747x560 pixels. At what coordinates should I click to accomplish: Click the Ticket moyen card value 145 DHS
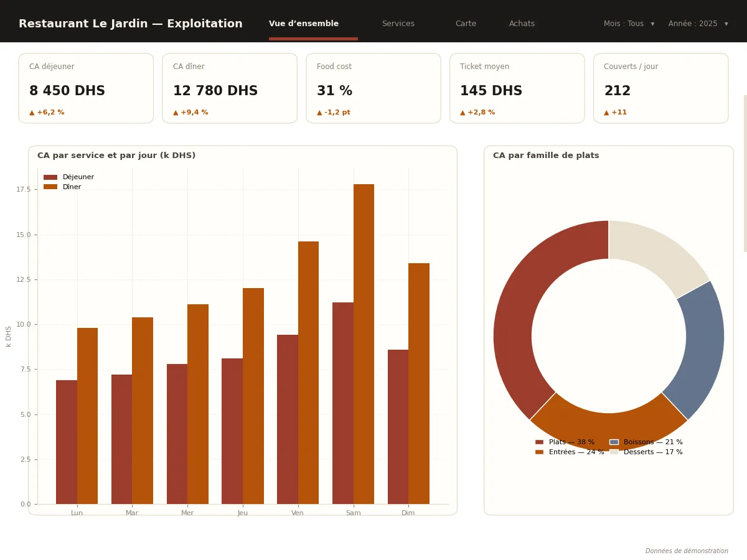pyautogui.click(x=491, y=91)
